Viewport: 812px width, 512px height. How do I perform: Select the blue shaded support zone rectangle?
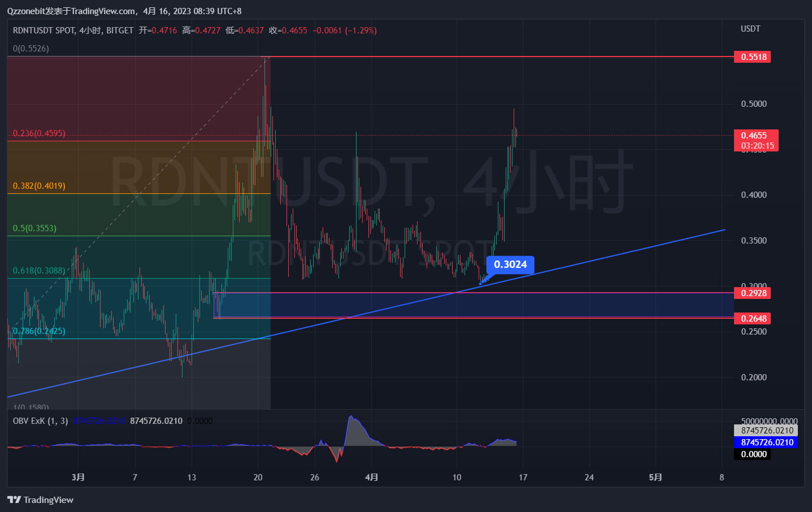coord(474,305)
